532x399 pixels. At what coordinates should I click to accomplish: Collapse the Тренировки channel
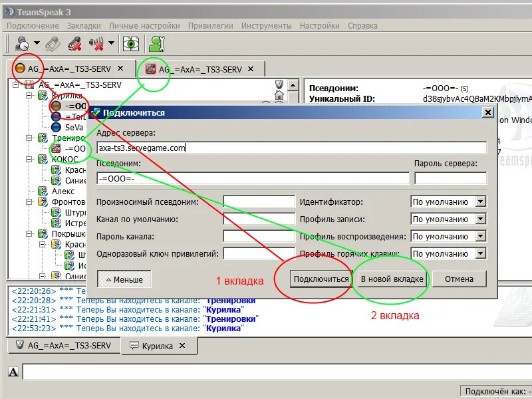coord(29,138)
